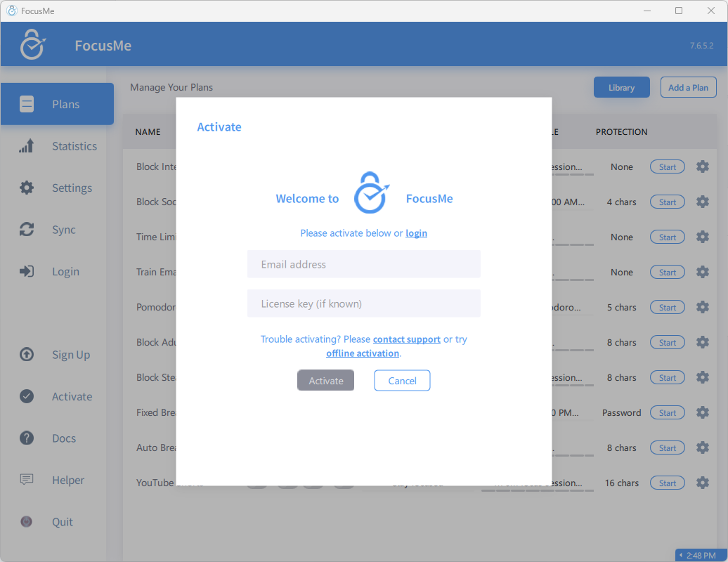Start the Block Inte… plan
Viewport: 728px width, 562px height.
pyautogui.click(x=667, y=167)
